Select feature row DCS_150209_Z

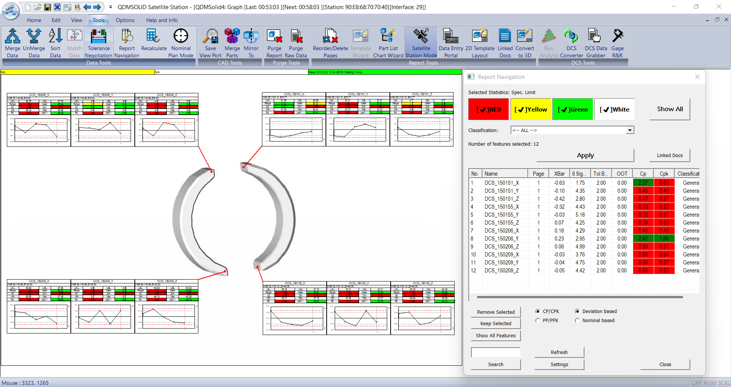(584, 270)
